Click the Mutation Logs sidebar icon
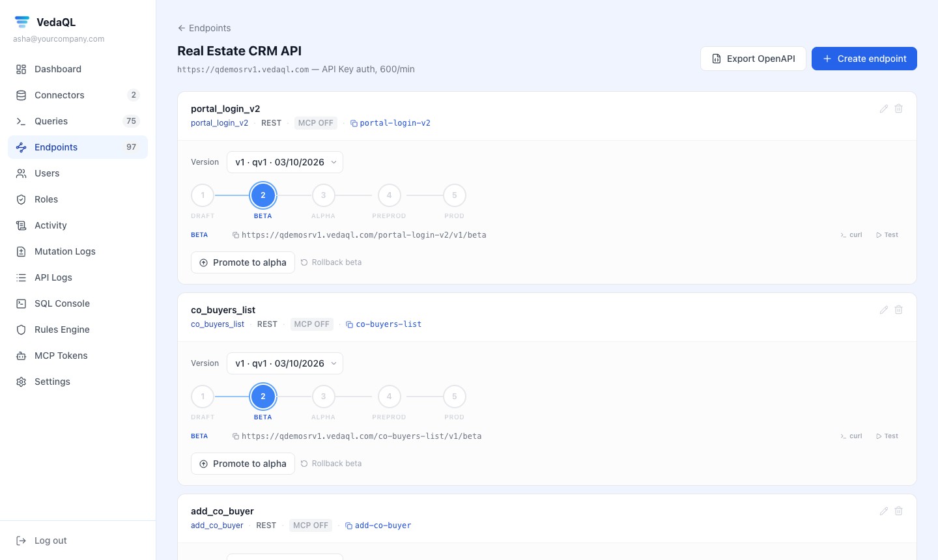This screenshot has height=560, width=938. coord(21,251)
